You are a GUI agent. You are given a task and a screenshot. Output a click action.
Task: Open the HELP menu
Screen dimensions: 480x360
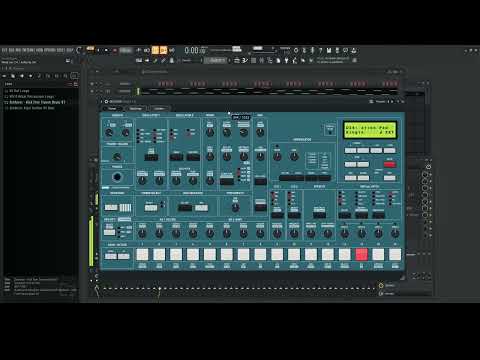(69, 50)
